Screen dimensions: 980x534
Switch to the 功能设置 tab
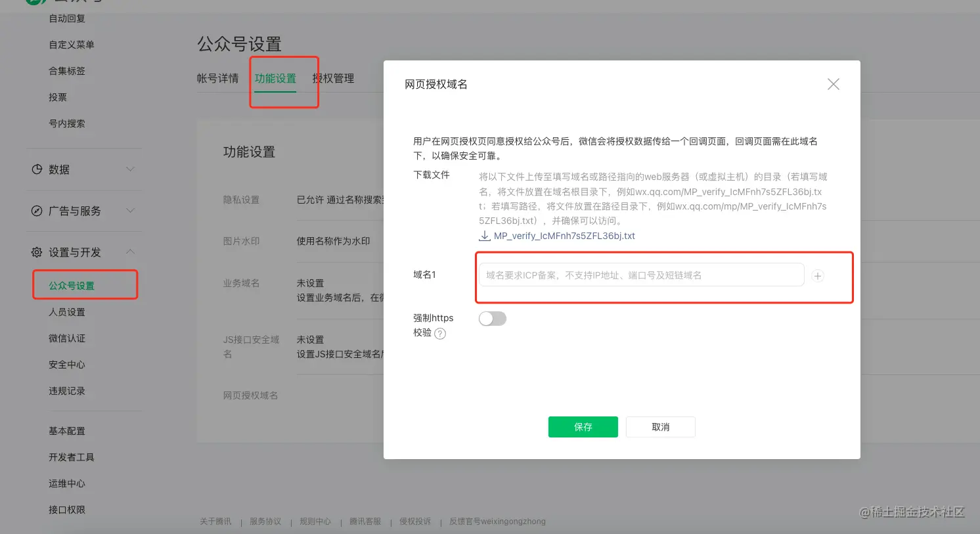click(x=275, y=78)
